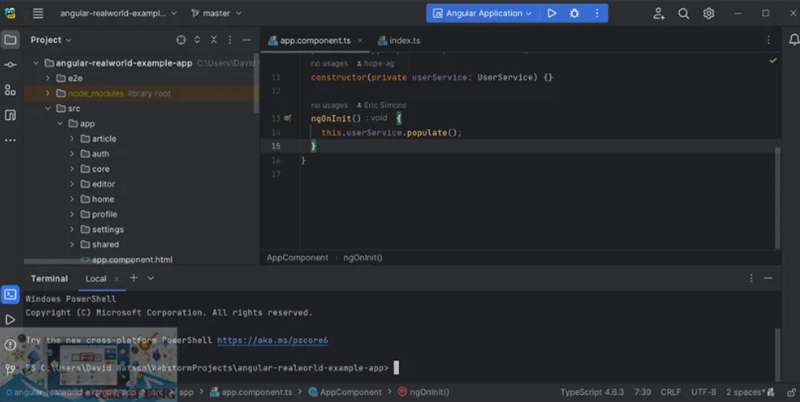
Task: Close the Local terminal tab
Action: (x=116, y=279)
